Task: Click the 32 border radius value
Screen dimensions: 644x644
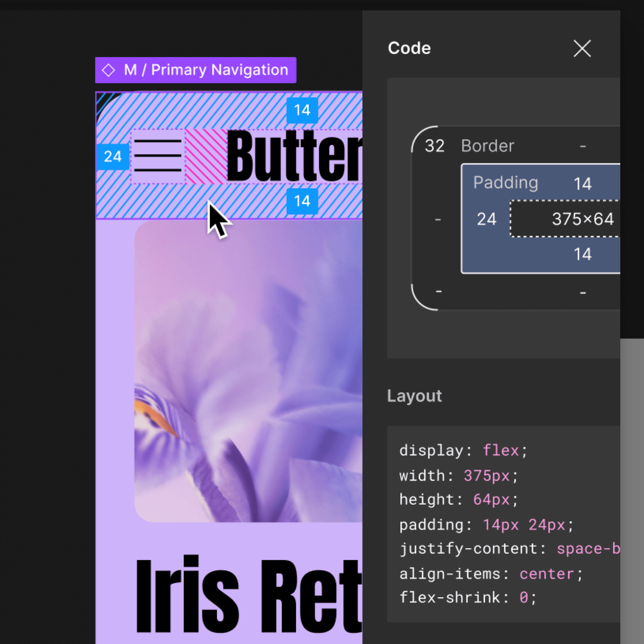Action: [x=435, y=146]
